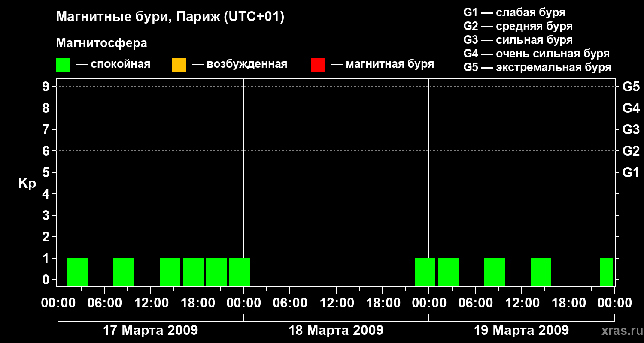Screen dimensions: 644x343
Task: Click the '— спокойная' legend label
Action: pos(113,64)
